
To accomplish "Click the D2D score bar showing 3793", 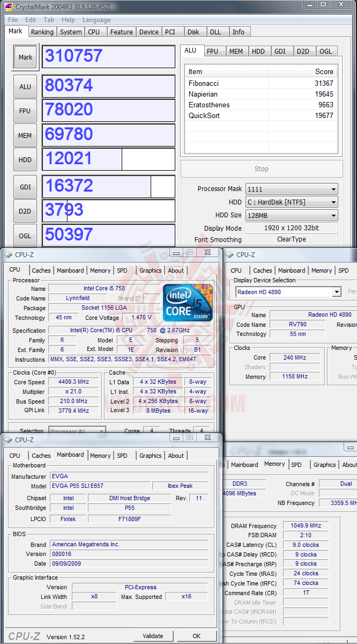I will tap(109, 211).
